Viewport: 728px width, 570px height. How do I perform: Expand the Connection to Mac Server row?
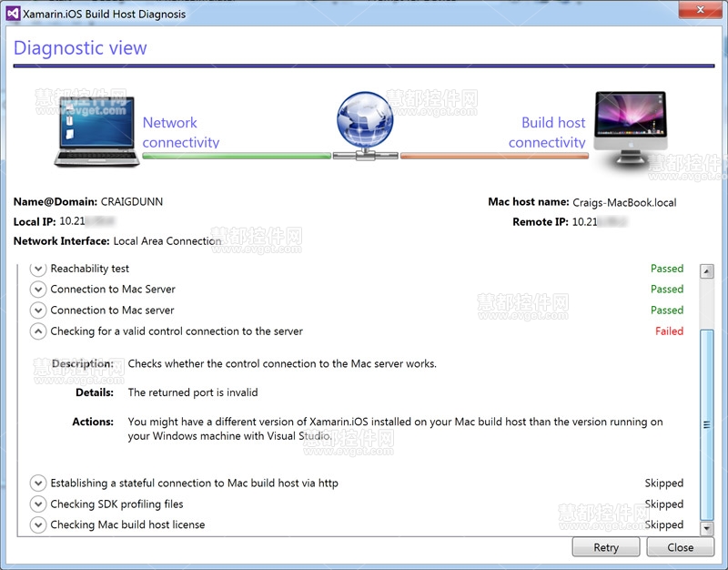click(x=38, y=289)
